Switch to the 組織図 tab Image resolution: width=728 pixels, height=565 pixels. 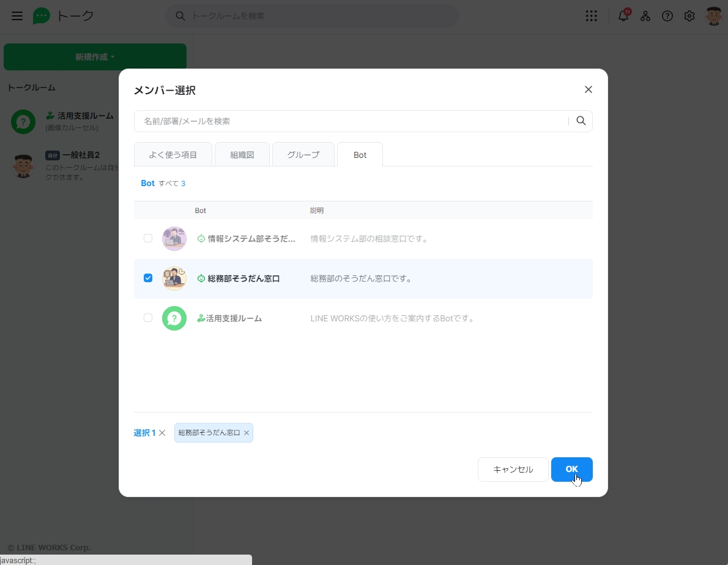(242, 155)
